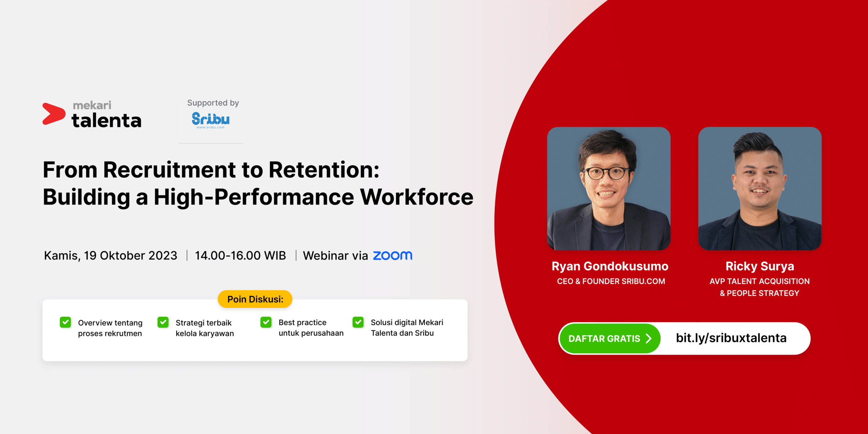
Task: Click the checkmark beside Overview tentang proses rekrutmen
Action: [x=65, y=322]
